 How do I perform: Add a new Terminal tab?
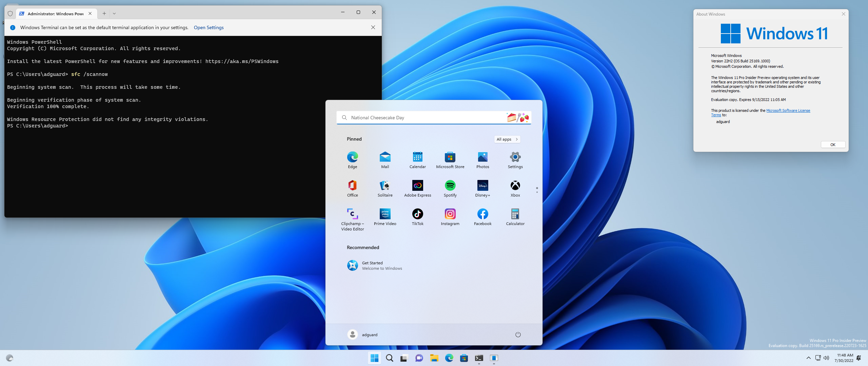click(104, 14)
